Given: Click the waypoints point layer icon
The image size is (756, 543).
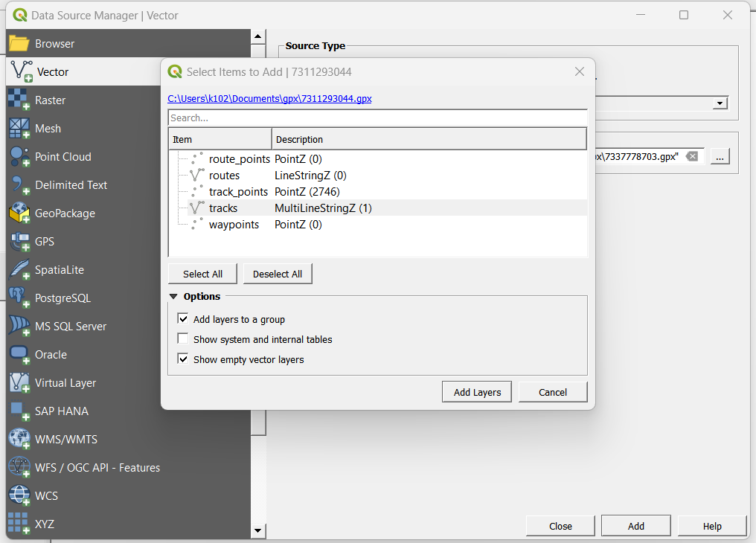Looking at the screenshot, I should click(196, 225).
